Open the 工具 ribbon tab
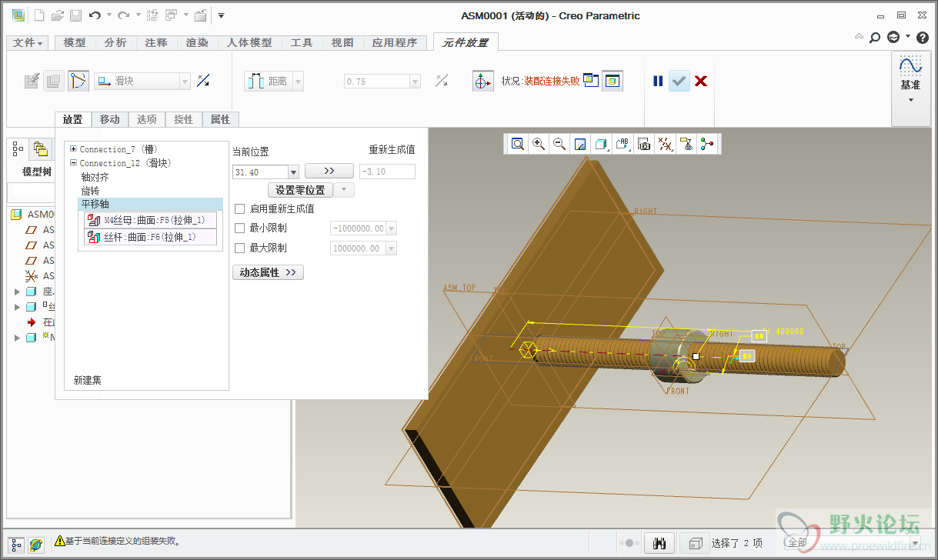Viewport: 938px width, 560px height. pos(302,42)
